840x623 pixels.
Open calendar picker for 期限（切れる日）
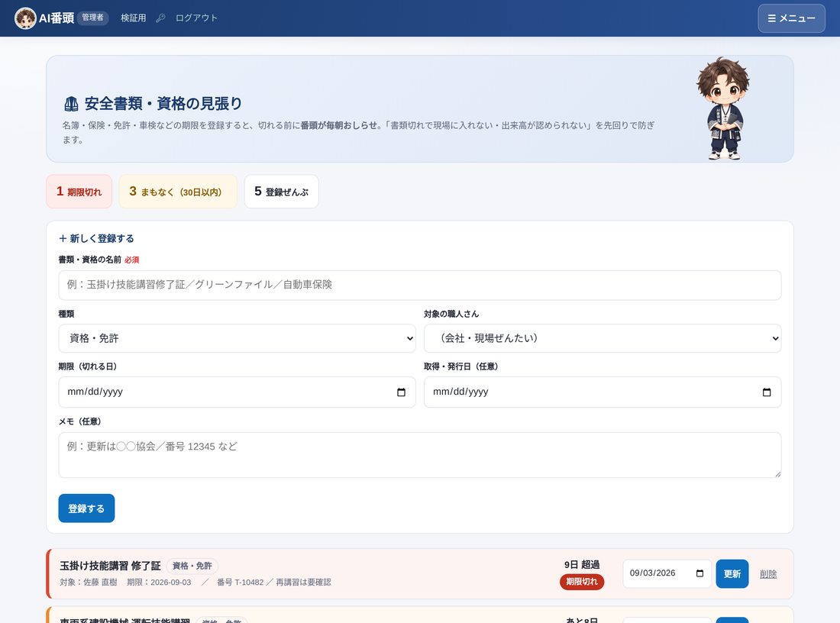(401, 392)
